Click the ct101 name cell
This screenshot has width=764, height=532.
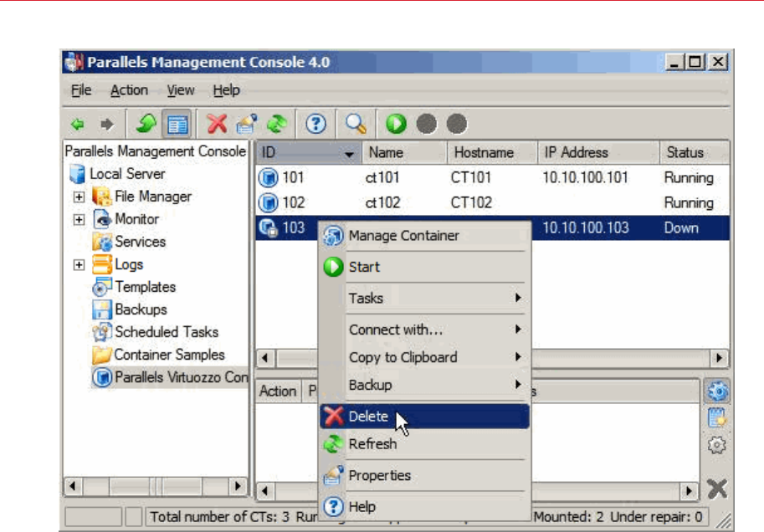[382, 178]
